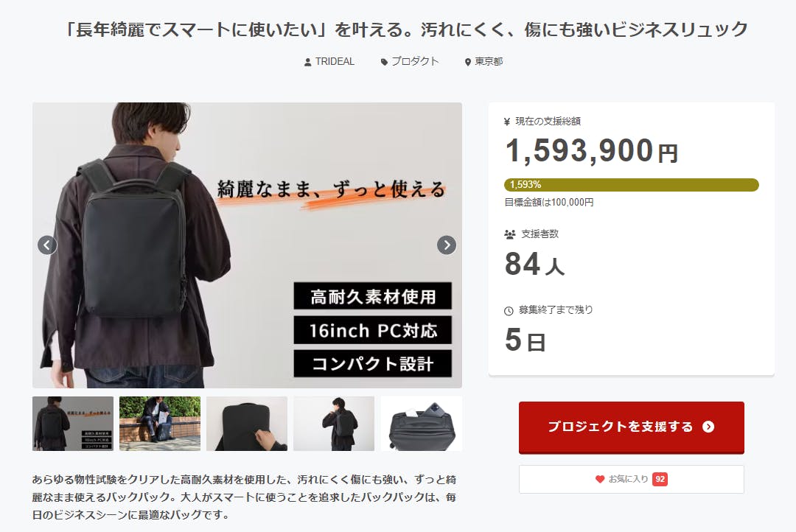Select the thumbnail of the open bag with a phone
Image resolution: width=796 pixels, height=532 pixels.
(x=422, y=424)
